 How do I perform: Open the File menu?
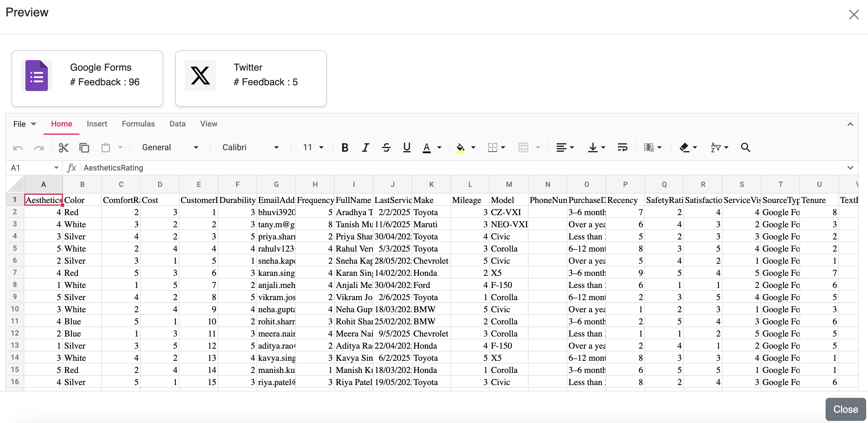pyautogui.click(x=24, y=124)
